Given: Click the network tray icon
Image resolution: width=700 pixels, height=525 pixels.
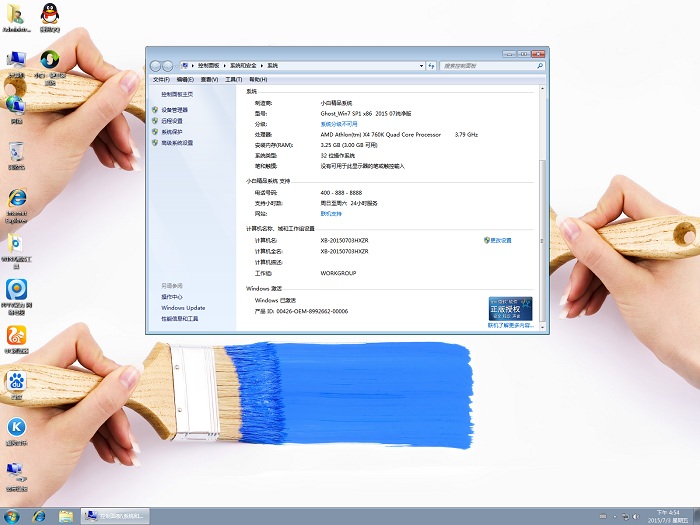Looking at the screenshot, I should tap(625, 517).
